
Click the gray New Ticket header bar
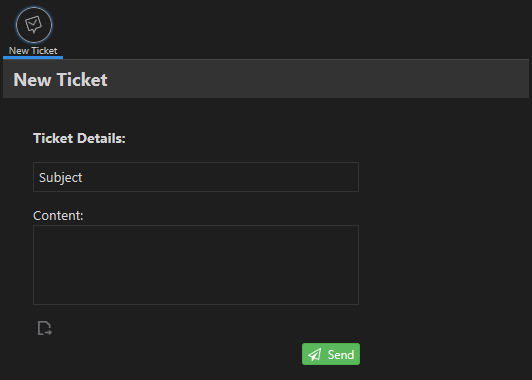(x=266, y=79)
